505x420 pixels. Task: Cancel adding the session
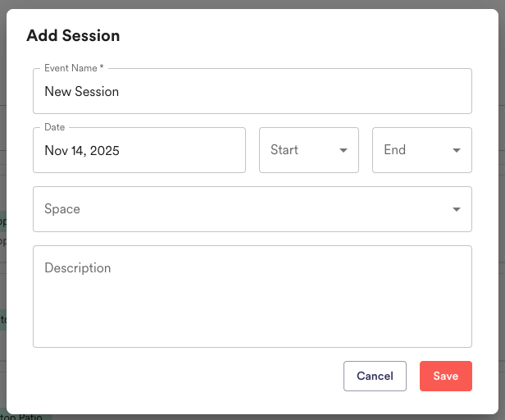(375, 377)
